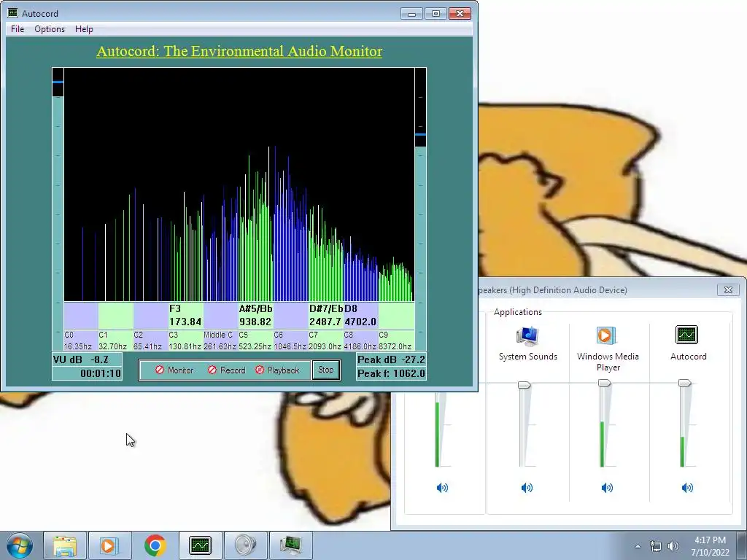The image size is (747, 560).
Task: Click the D8 4702.0 note label
Action: coord(360,315)
